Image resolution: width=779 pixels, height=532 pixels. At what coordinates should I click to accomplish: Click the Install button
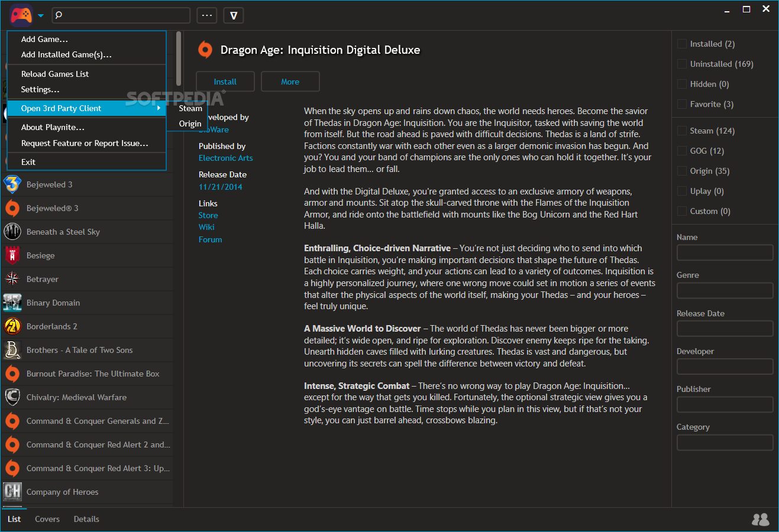(x=225, y=82)
